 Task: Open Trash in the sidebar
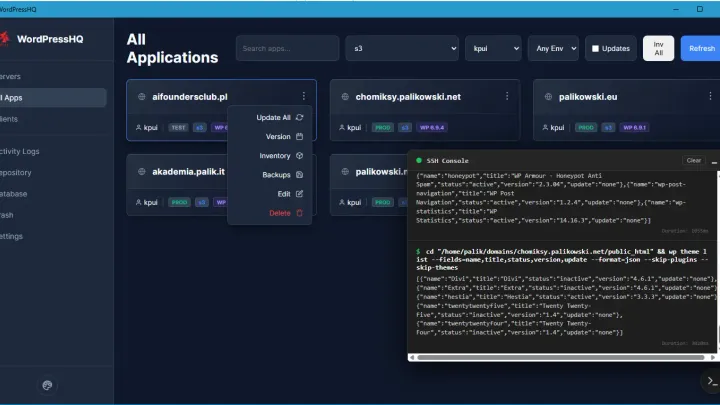[53, 215]
